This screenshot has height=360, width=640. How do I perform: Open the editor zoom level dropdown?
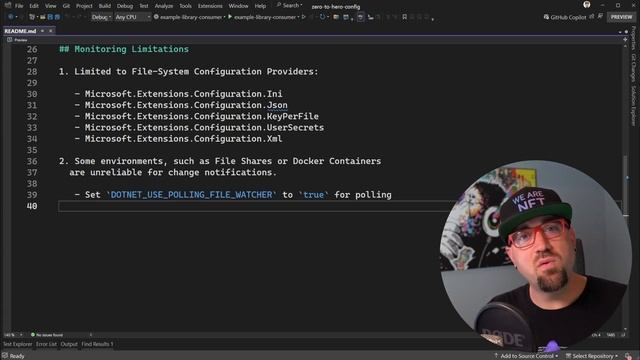click(x=12, y=335)
